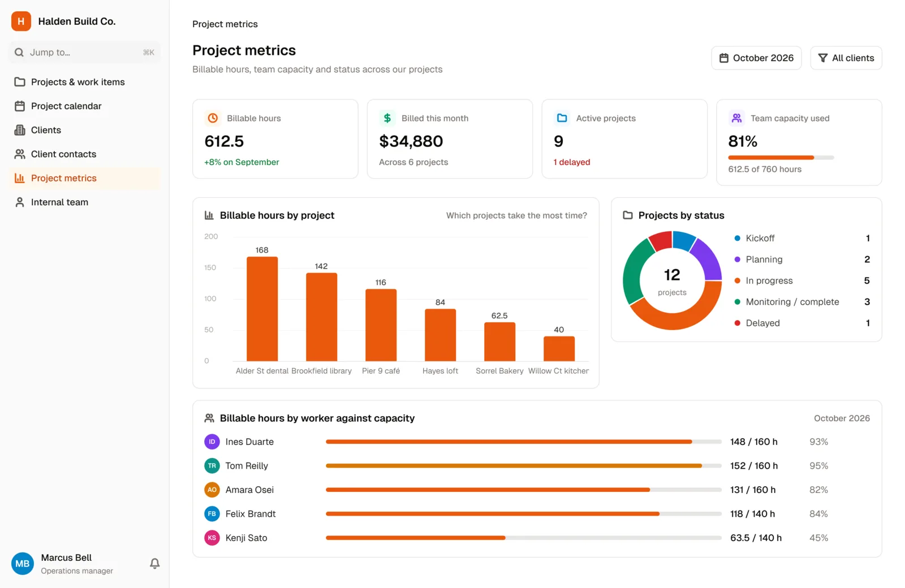Click Amara Osei's 82% value

[x=818, y=490]
